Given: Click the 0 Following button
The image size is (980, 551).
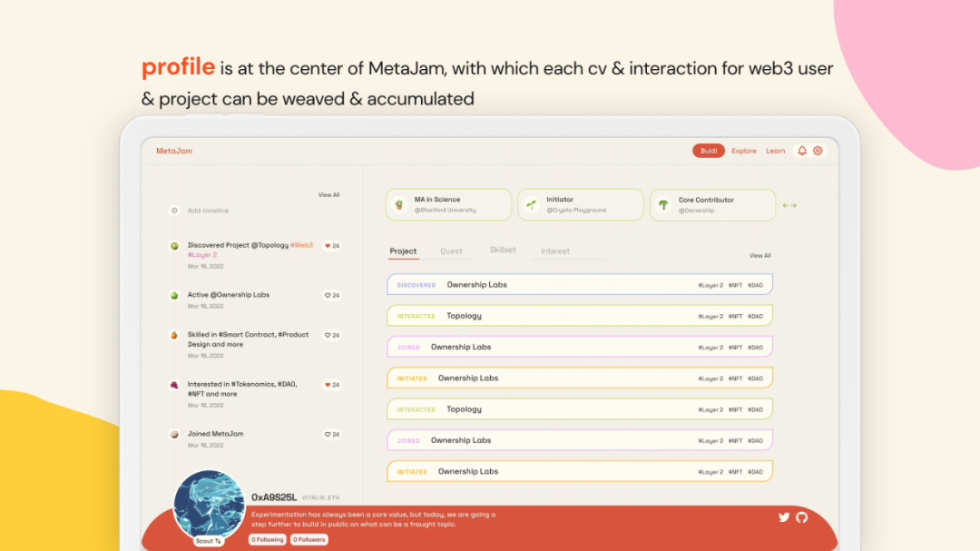Looking at the screenshot, I should pyautogui.click(x=268, y=539).
